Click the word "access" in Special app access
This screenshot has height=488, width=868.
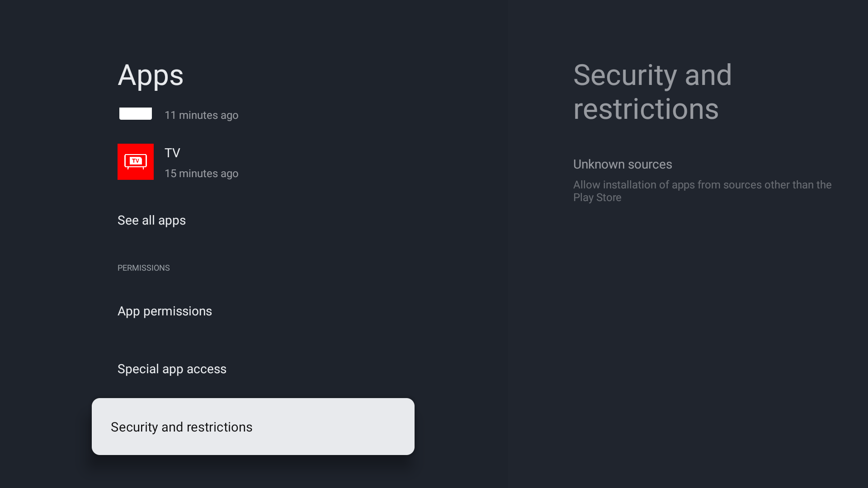click(206, 369)
